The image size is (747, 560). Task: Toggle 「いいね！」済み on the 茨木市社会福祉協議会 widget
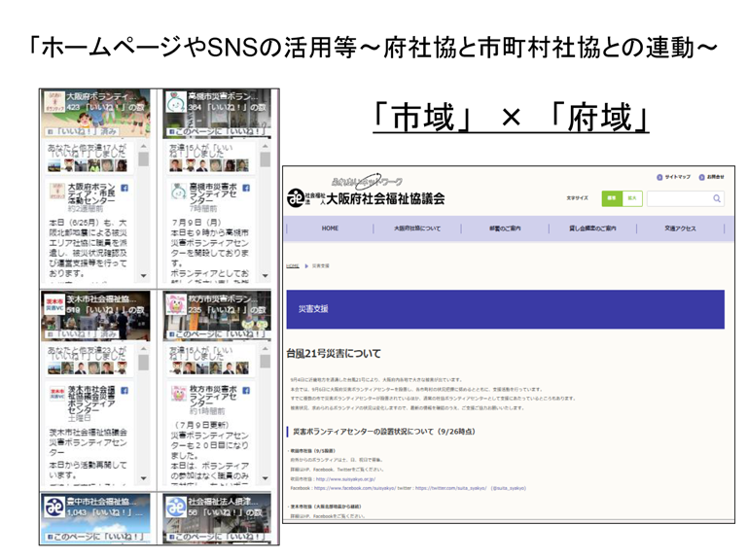82,333
